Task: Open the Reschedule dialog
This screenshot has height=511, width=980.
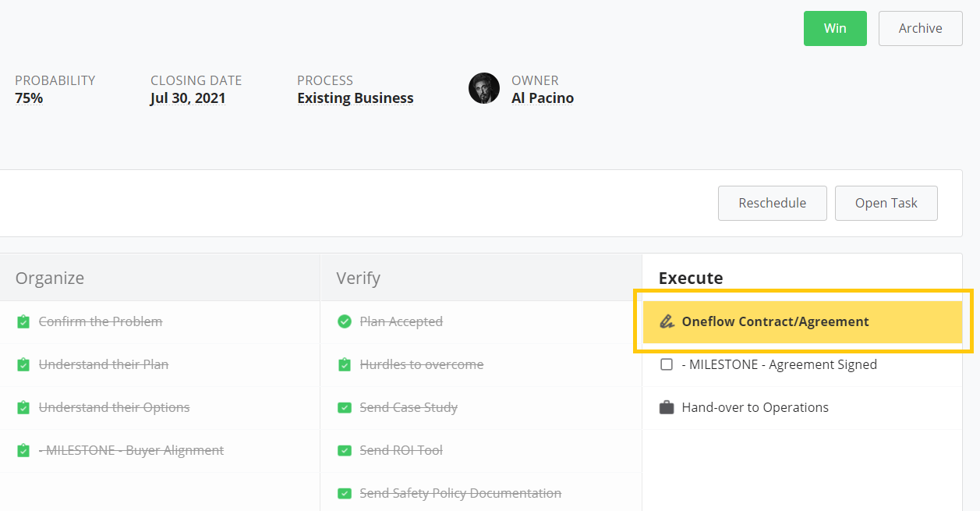Action: (772, 203)
